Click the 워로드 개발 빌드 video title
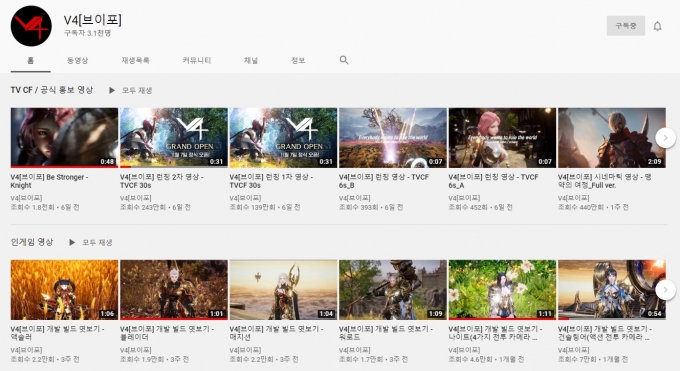680x371 pixels. [386, 333]
